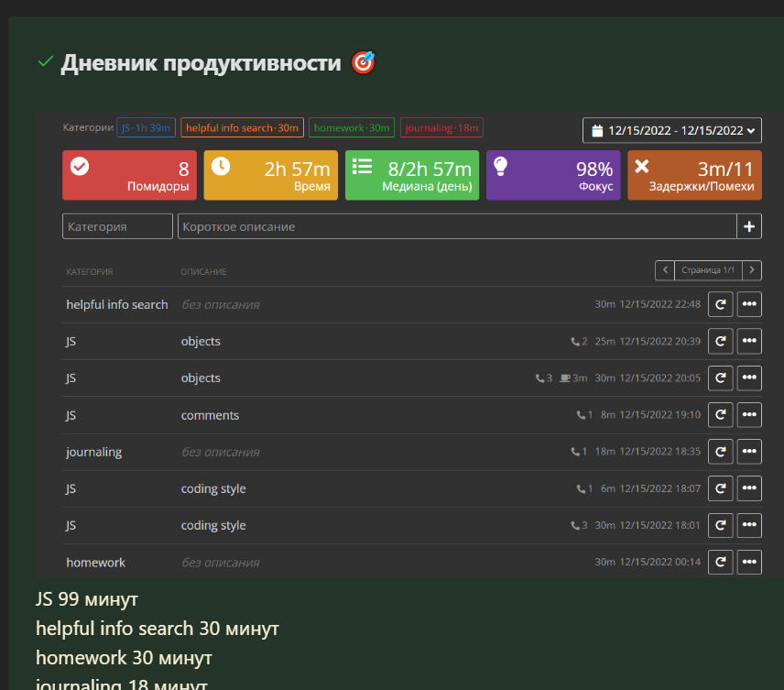
Task: Click the 6m duration in coding style row
Action: pos(608,488)
